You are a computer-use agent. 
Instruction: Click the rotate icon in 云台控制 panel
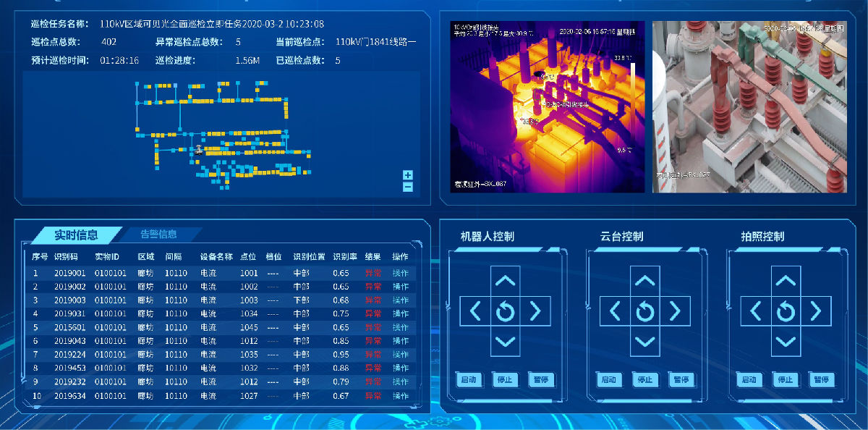[644, 311]
